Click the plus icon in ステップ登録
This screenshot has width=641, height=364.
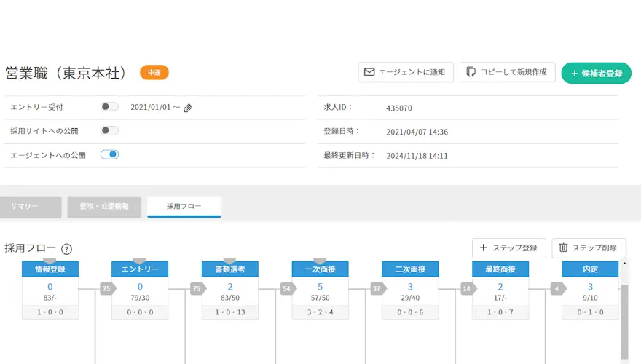tap(483, 248)
